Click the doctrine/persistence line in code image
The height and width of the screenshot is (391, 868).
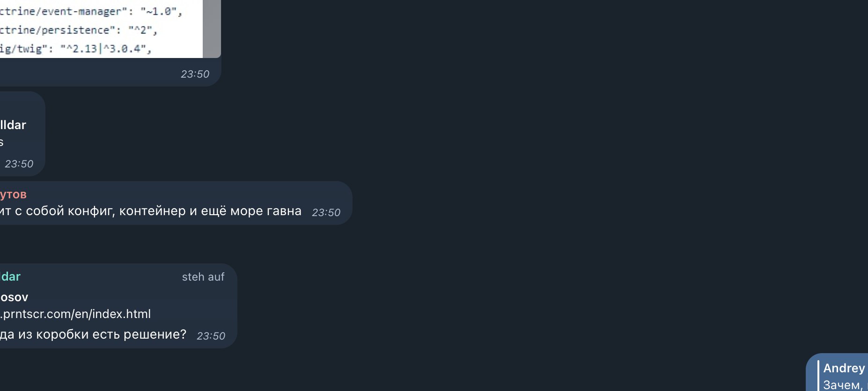tap(78, 30)
